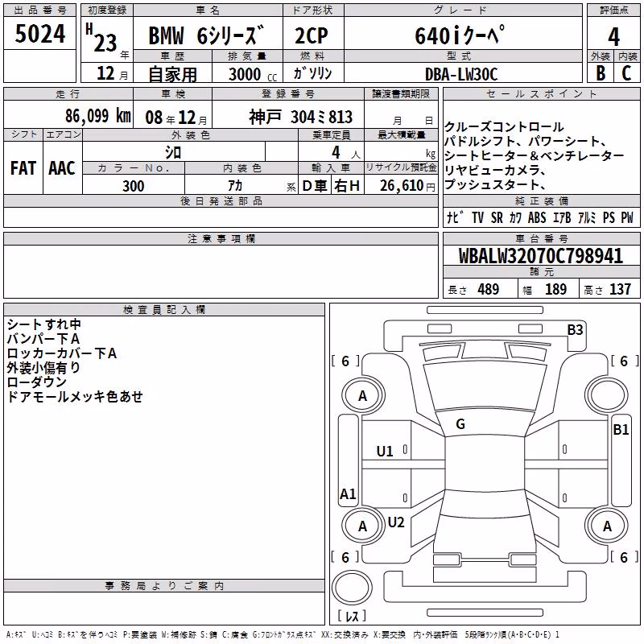Image resolution: width=644 pixels, height=644 pixels.
Task: Select vehicle history value 自家用
Action: click(x=173, y=74)
